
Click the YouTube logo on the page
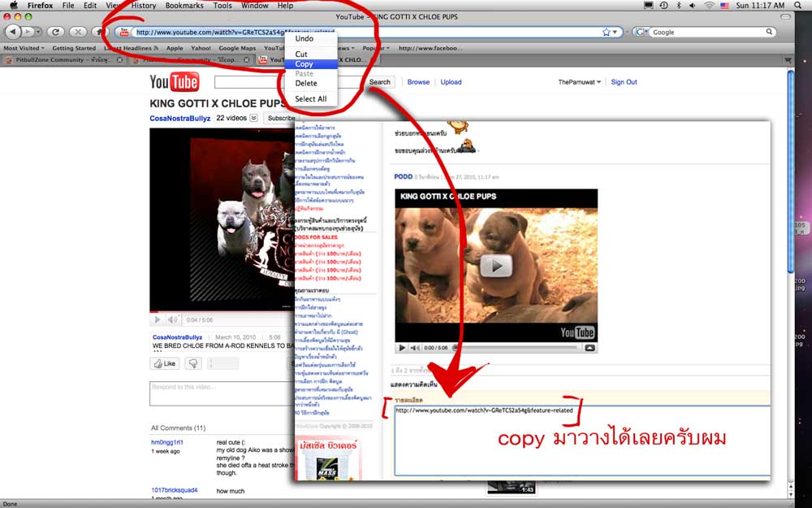point(175,82)
